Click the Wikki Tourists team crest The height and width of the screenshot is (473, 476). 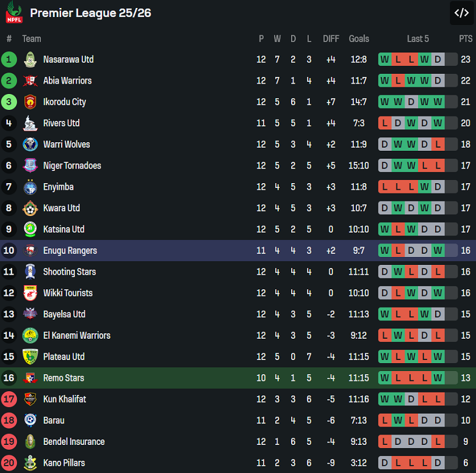[30, 294]
